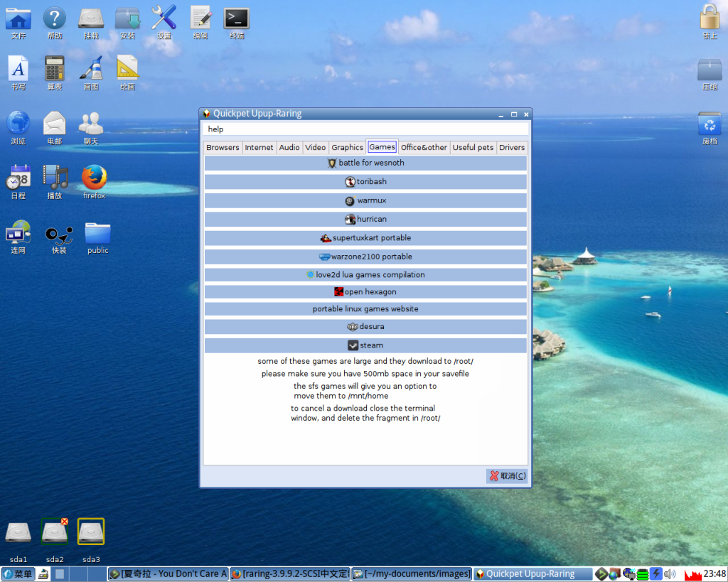This screenshot has height=582, width=728.
Task: Click the network globe monitor tray icon
Action: 629,574
